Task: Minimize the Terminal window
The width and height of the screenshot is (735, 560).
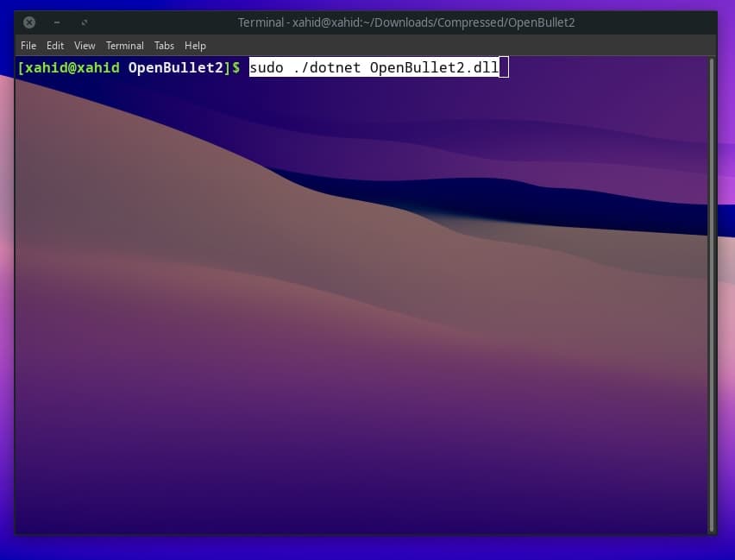Action: [57, 22]
